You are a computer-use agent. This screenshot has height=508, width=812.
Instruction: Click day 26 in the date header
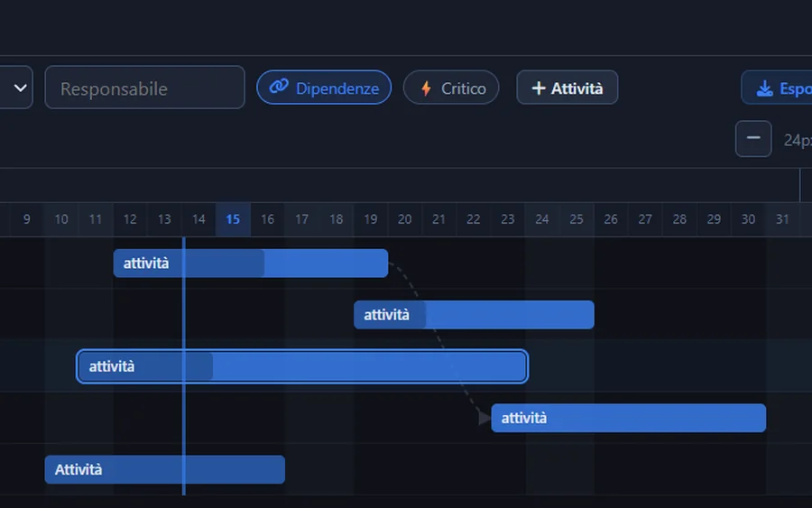(x=611, y=219)
